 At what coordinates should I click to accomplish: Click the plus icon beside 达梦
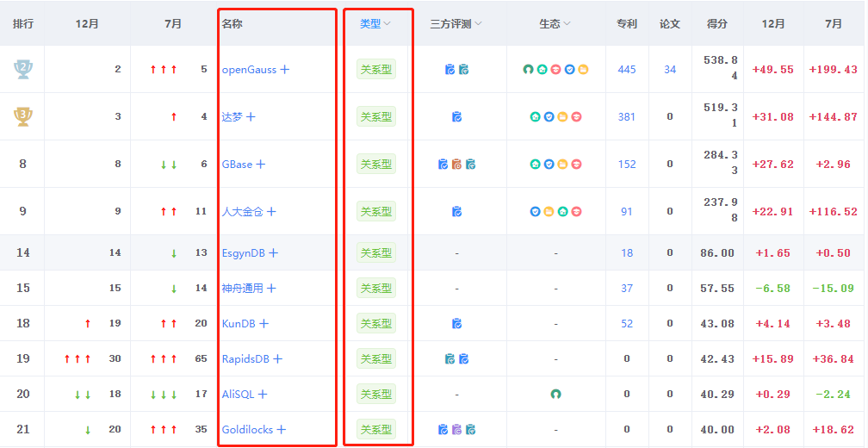coord(251,117)
